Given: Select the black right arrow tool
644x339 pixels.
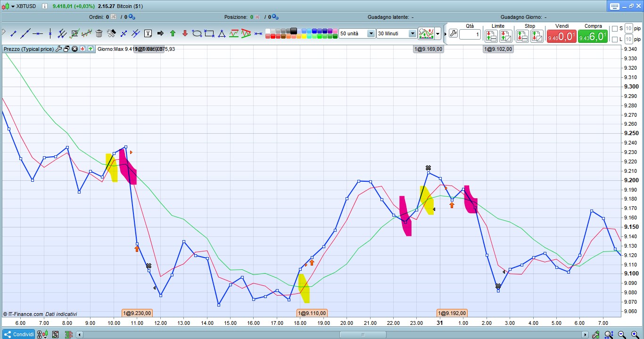Looking at the screenshot, I should tap(160, 33).
